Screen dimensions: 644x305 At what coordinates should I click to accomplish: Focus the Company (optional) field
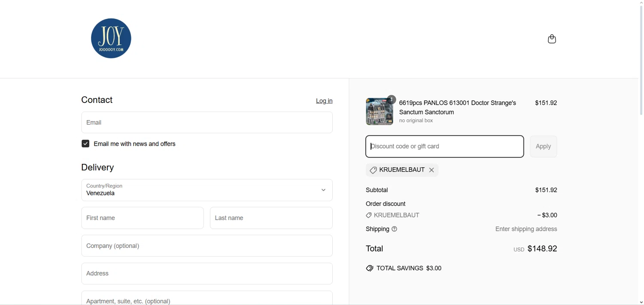(207, 246)
